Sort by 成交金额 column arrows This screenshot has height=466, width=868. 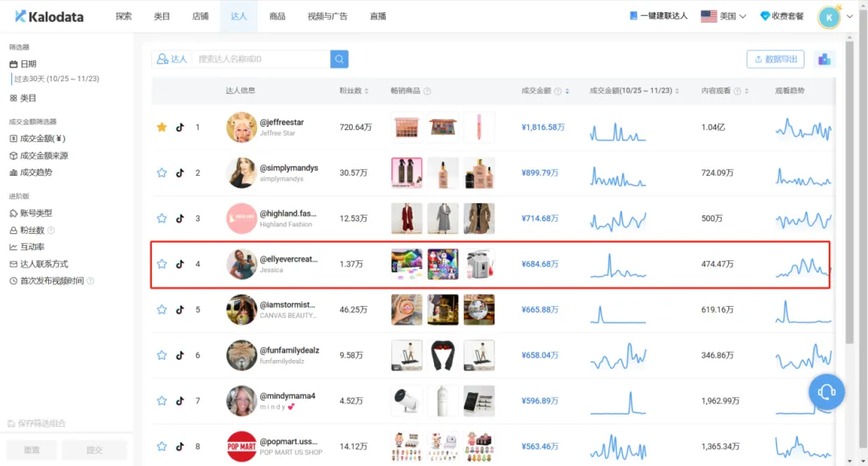click(567, 92)
